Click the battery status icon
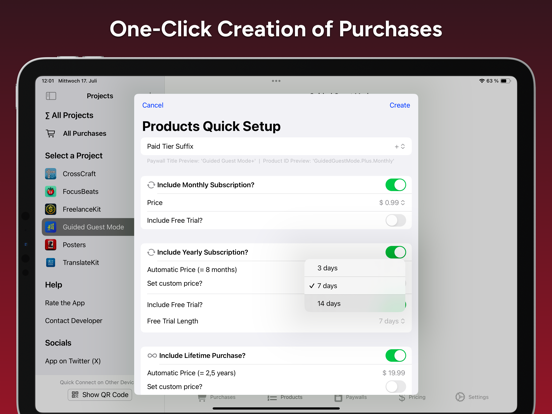The width and height of the screenshot is (552, 414). (x=506, y=81)
